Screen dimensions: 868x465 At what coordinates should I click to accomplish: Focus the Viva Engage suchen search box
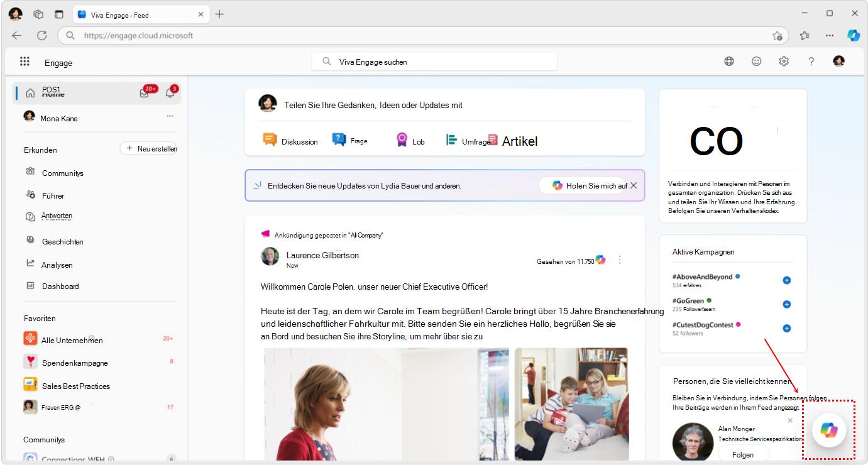pyautogui.click(x=434, y=62)
